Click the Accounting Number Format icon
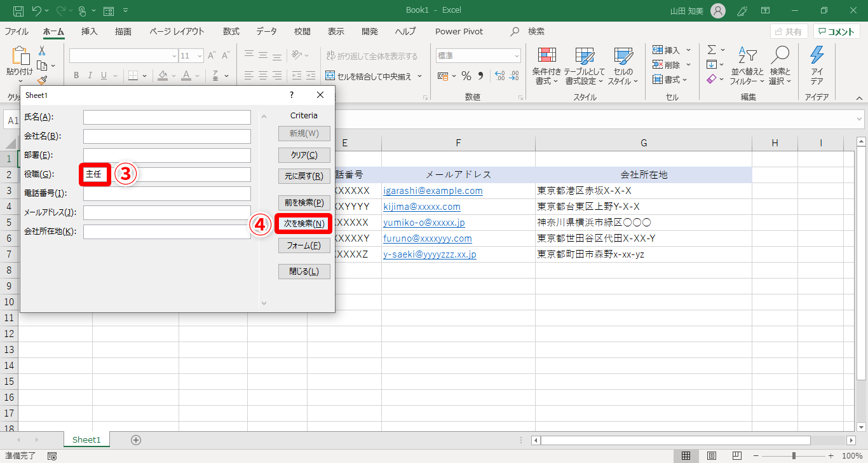Image resolution: width=868 pixels, height=463 pixels. [442, 76]
